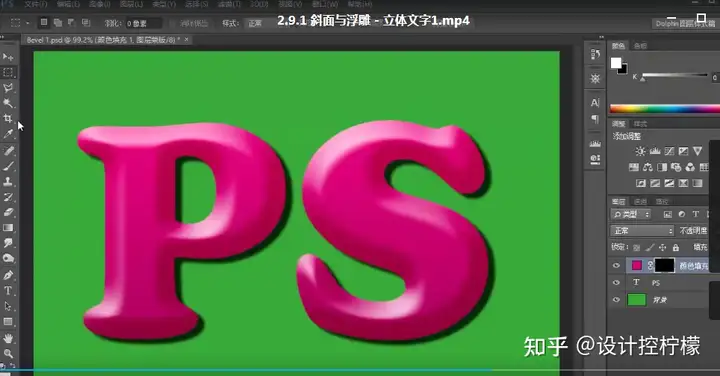Select the Rectangular Marquee tool

pos(8,73)
